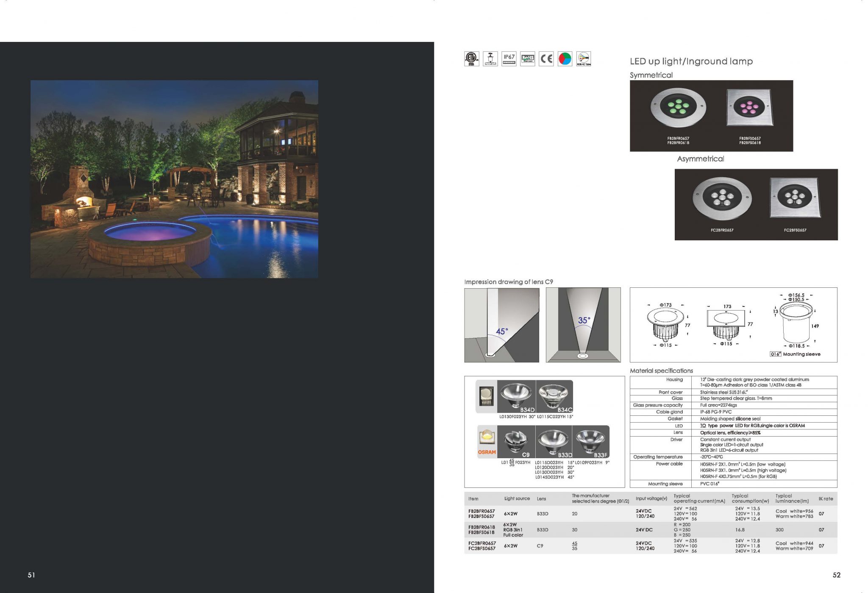Click the CE mark icon
Viewport: 868px width, 593px height.
coord(546,58)
